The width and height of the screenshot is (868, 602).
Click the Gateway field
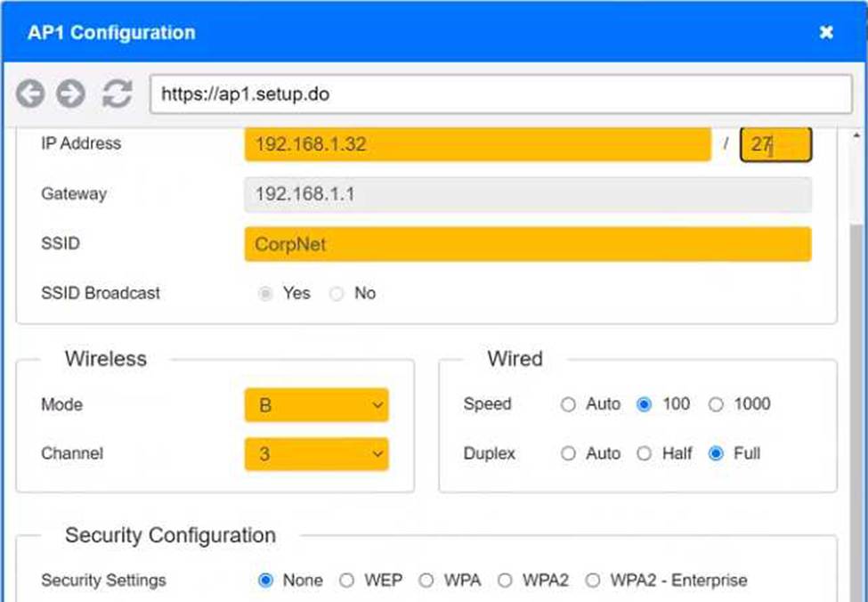[x=527, y=194]
